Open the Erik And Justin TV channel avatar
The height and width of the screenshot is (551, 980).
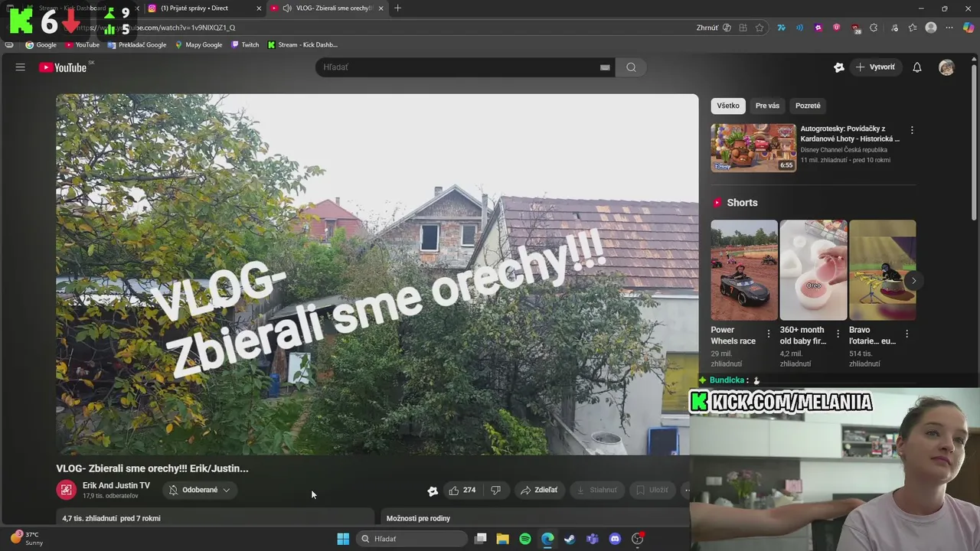pos(67,490)
